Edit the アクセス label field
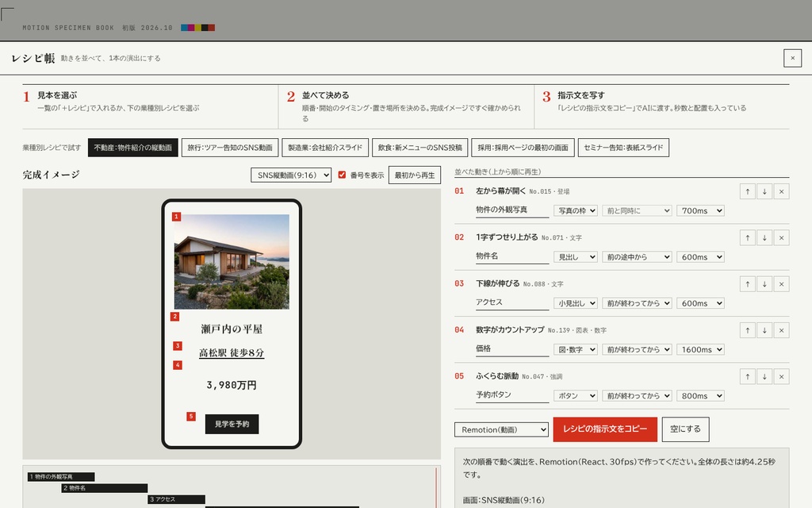This screenshot has width=812, height=508. [x=512, y=302]
